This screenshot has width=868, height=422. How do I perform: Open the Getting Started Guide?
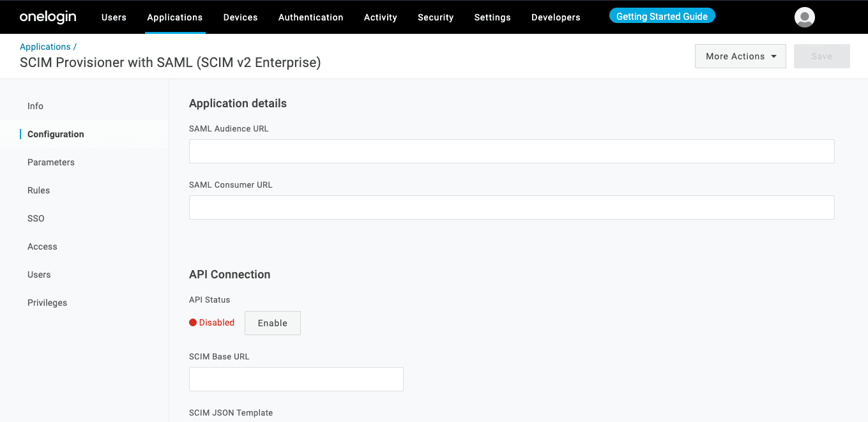click(662, 15)
